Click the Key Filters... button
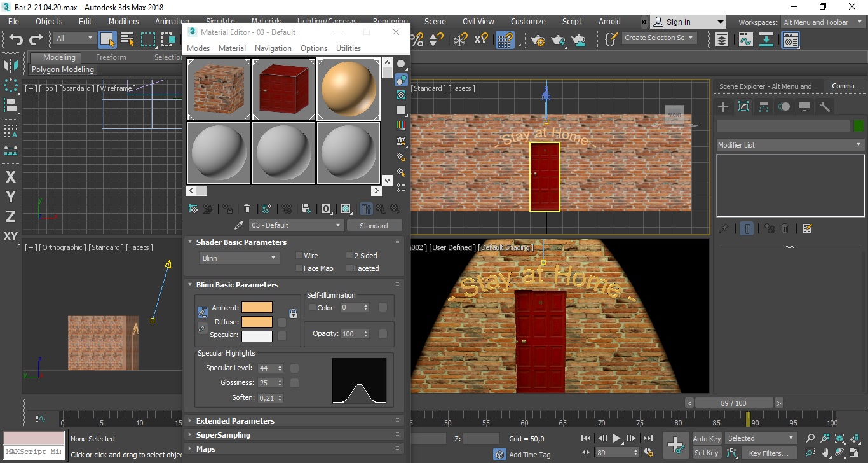The height and width of the screenshot is (463, 868). 768,453
